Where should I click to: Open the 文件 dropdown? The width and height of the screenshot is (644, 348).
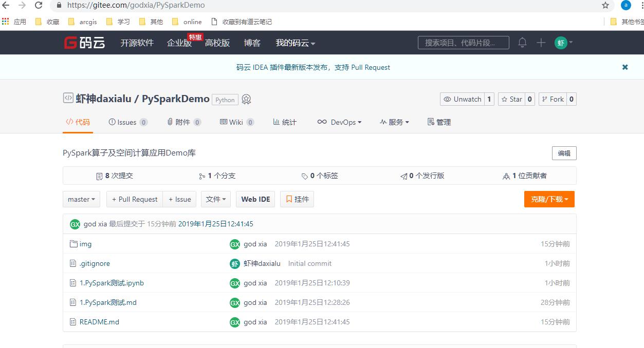[216, 199]
